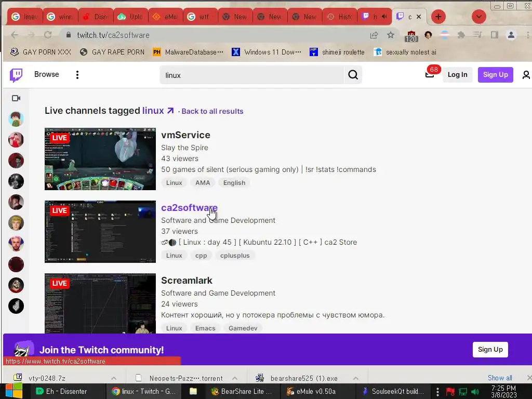Open the notifications inbox with 68 badge
The width and height of the screenshot is (532, 399).
coord(430,75)
